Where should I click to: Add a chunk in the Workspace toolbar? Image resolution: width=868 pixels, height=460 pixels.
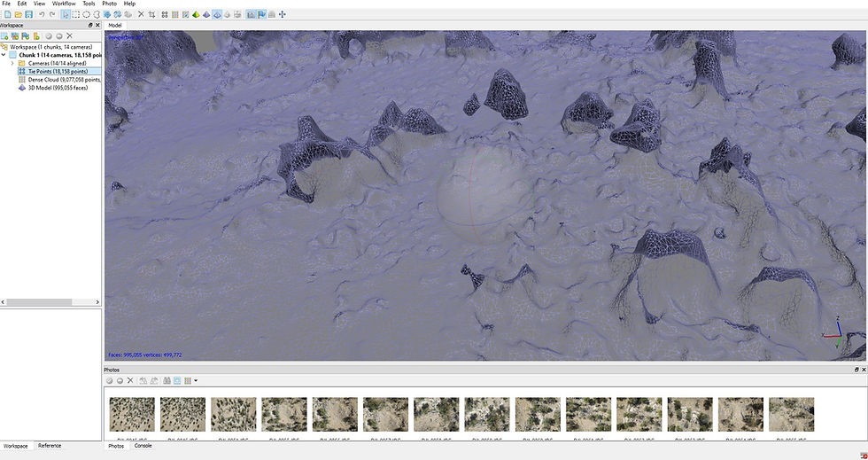click(4, 36)
